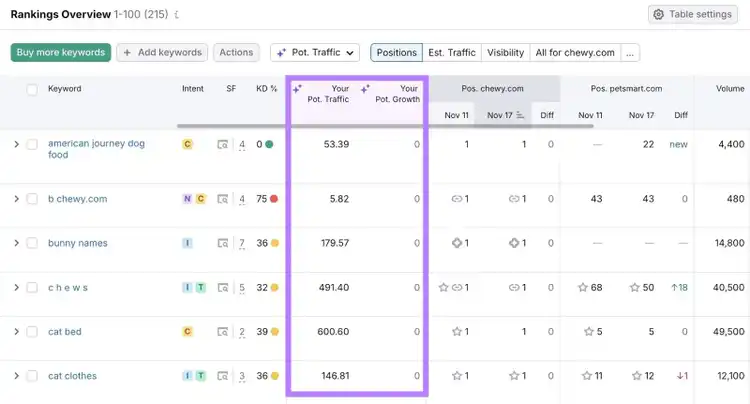The image size is (750, 404).
Task: Open SF count 7 for bunny names
Action: 242,243
